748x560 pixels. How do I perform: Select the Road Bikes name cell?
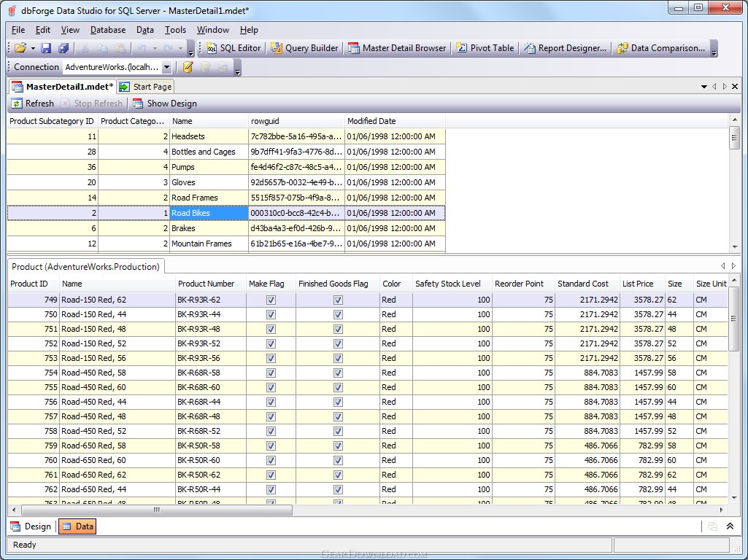[x=209, y=213]
